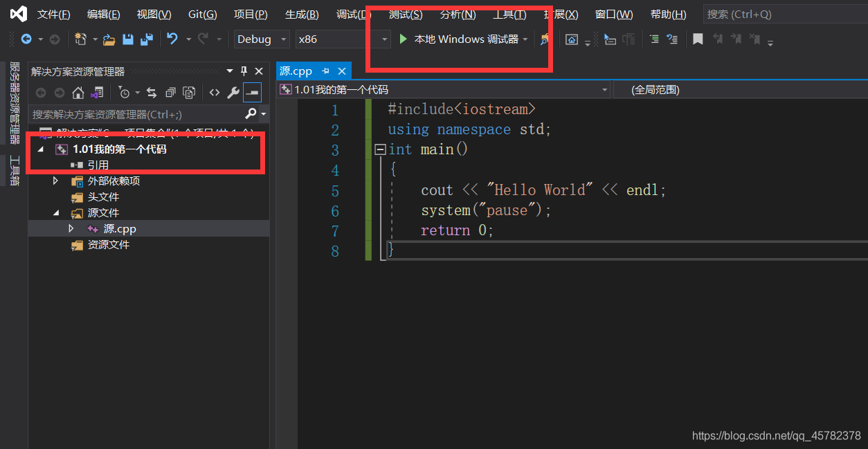Click the Solution Explorer search field
The height and width of the screenshot is (449, 868).
pyautogui.click(x=137, y=114)
